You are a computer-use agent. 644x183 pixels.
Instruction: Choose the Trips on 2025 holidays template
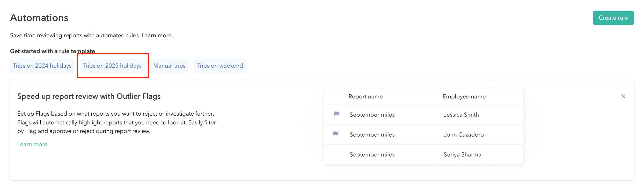[112, 66]
